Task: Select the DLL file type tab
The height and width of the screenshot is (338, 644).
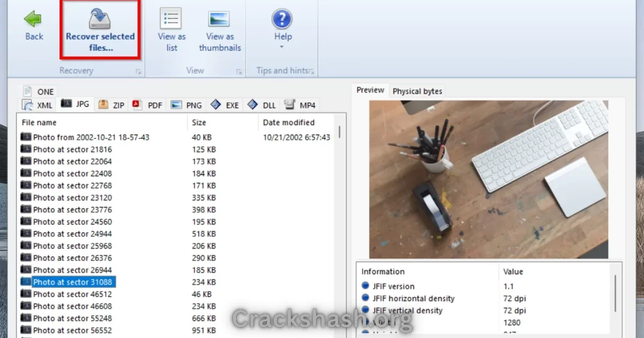Action: pyautogui.click(x=262, y=105)
